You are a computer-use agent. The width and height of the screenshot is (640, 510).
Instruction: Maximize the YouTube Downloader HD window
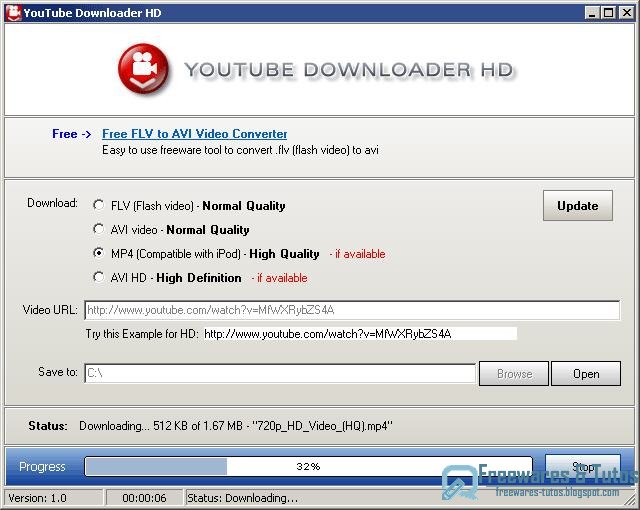click(608, 13)
